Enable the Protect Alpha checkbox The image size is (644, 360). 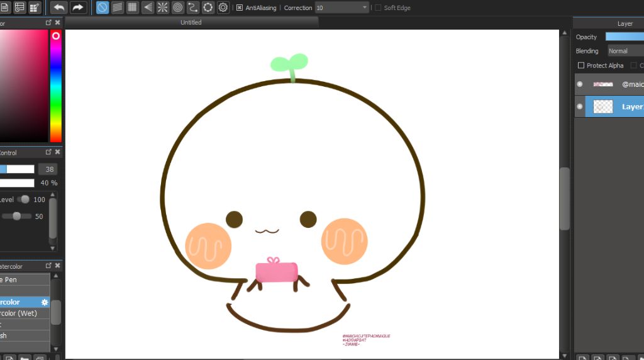581,65
